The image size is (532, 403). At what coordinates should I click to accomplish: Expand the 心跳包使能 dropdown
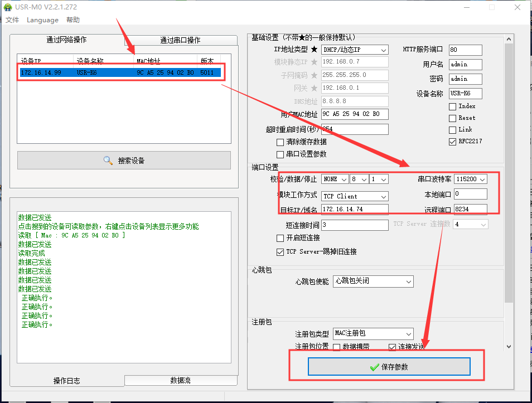pos(408,281)
